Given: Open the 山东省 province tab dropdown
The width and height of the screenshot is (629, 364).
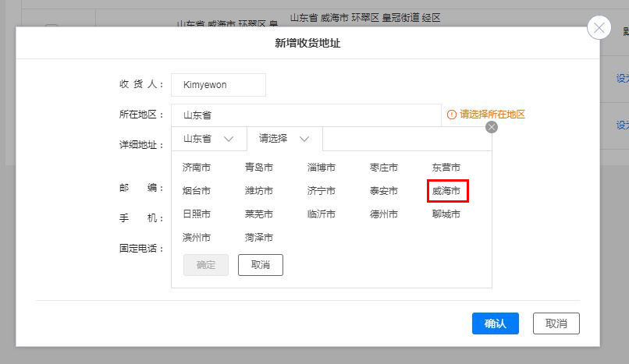Looking at the screenshot, I should tap(208, 139).
